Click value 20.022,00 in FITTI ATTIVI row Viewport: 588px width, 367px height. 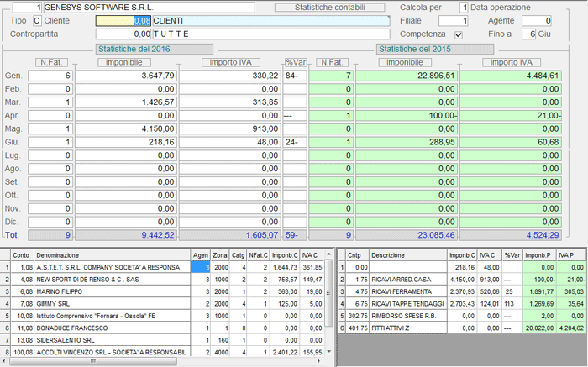point(539,328)
